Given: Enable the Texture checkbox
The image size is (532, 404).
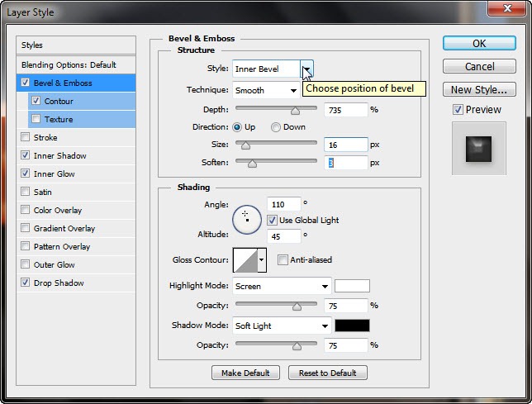Looking at the screenshot, I should click(36, 120).
